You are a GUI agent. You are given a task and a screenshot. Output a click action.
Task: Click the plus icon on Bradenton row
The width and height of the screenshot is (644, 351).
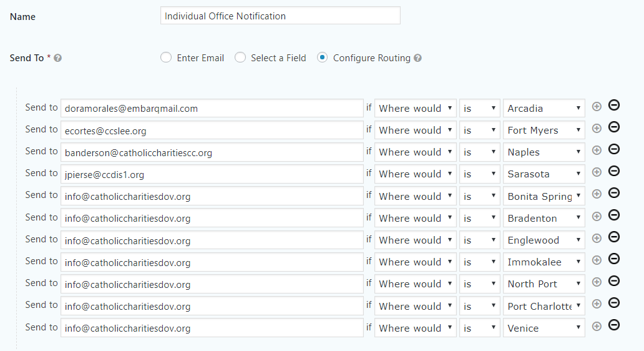coord(597,216)
